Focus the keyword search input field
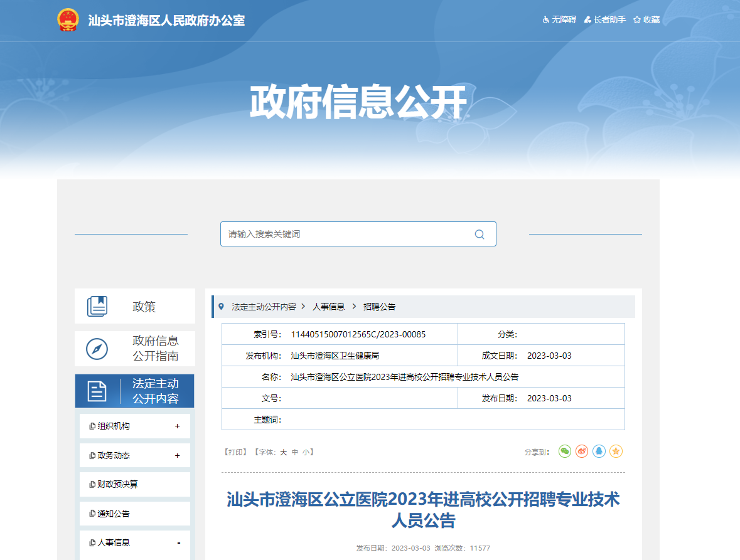This screenshot has height=560, width=740. click(345, 235)
